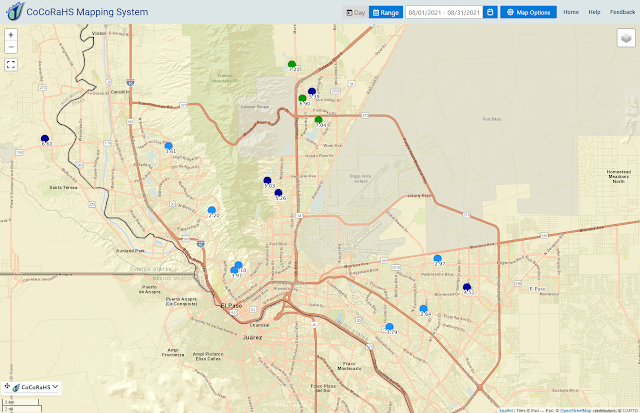Go to the Home page

click(571, 12)
